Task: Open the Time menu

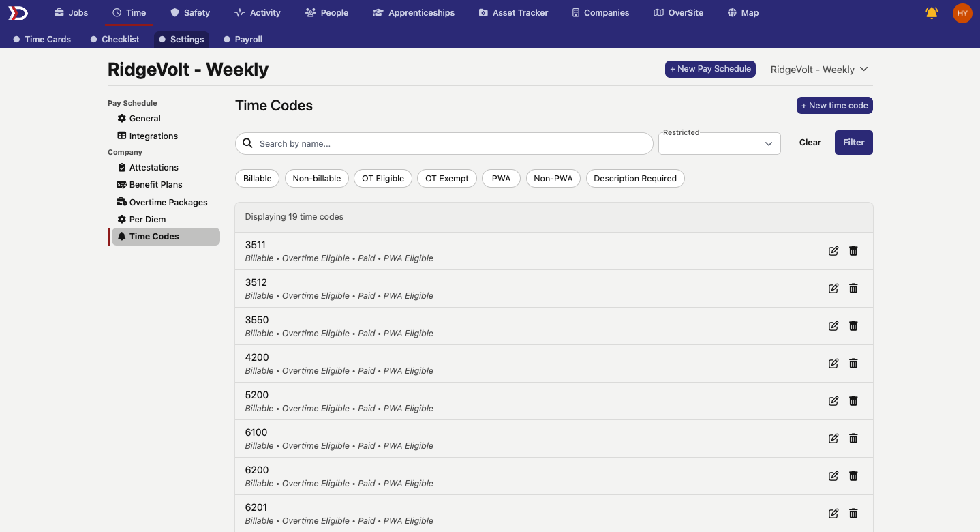Action: [129, 12]
